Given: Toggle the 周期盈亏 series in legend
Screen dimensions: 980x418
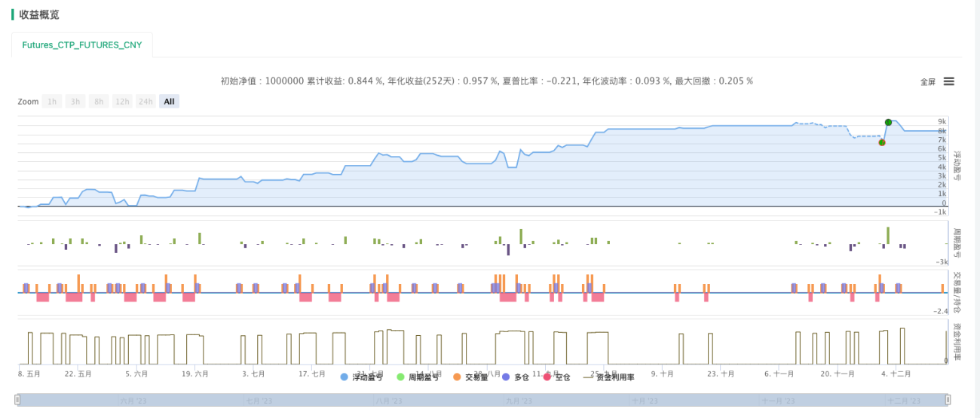Looking at the screenshot, I should [418, 377].
